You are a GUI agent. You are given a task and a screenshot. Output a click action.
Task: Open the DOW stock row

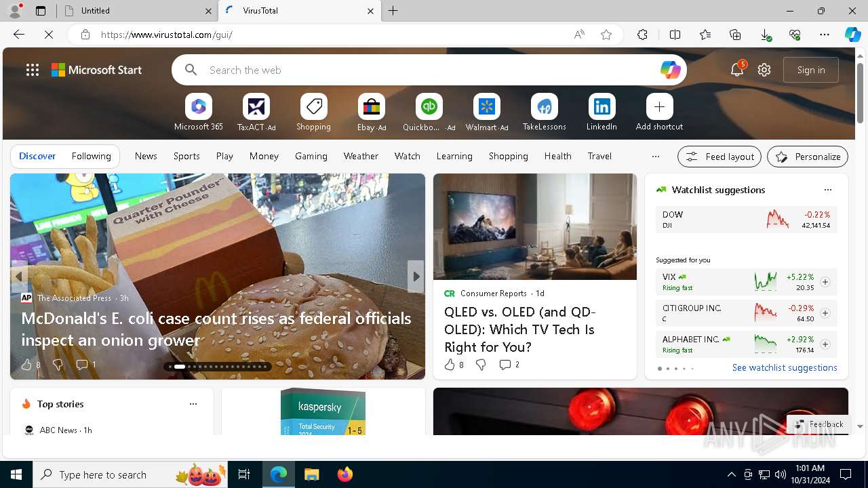(x=746, y=220)
